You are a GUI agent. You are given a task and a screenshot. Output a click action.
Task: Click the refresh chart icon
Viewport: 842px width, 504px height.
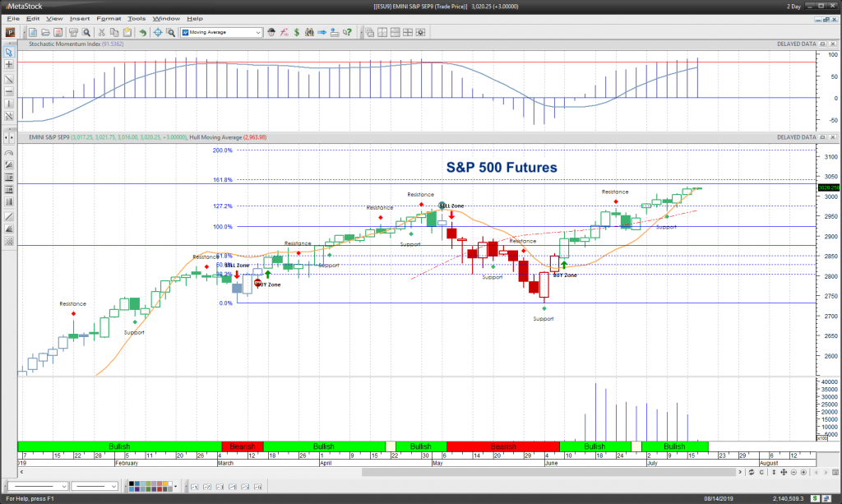tap(752, 472)
